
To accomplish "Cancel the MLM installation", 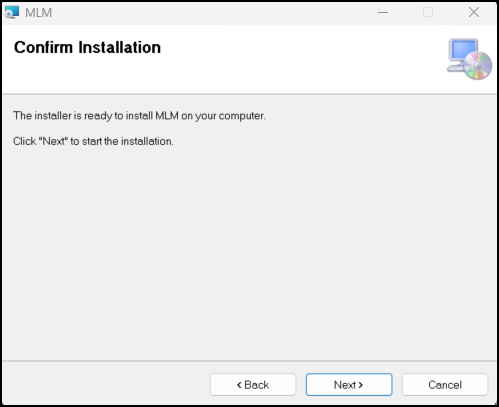I will 445,385.
